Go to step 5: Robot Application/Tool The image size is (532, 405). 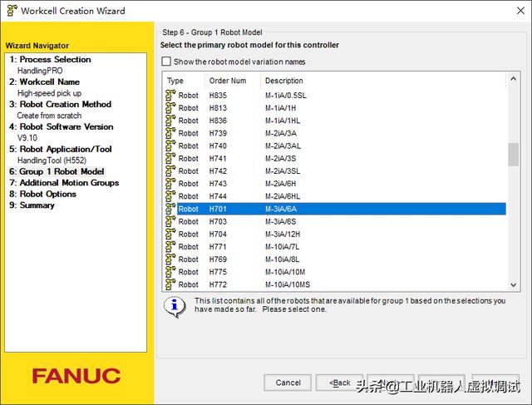click(x=61, y=149)
